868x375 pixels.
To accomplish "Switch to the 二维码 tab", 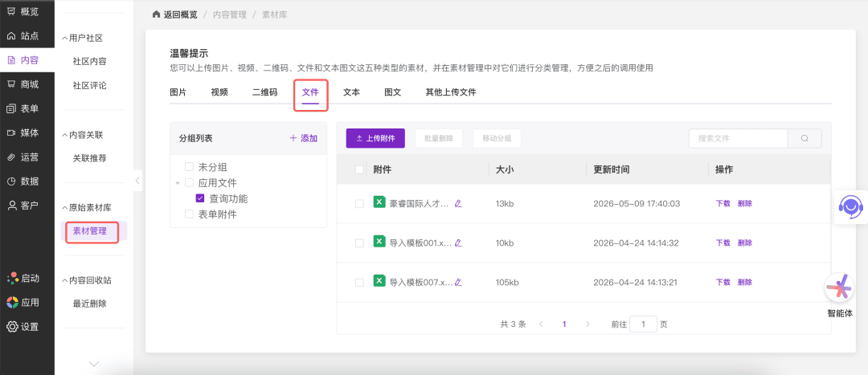I will coord(265,92).
